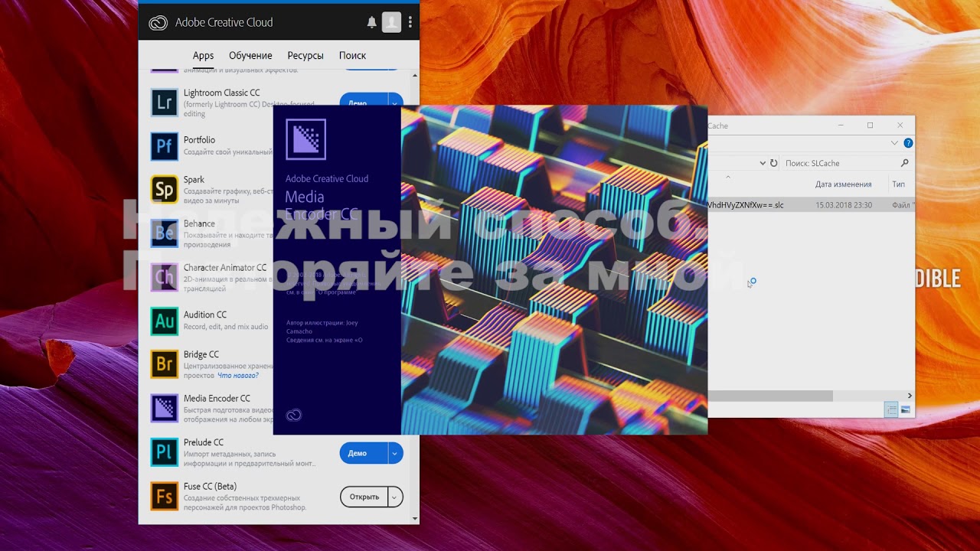Click the Fuse Fs icon
980x551 pixels.
(x=165, y=496)
